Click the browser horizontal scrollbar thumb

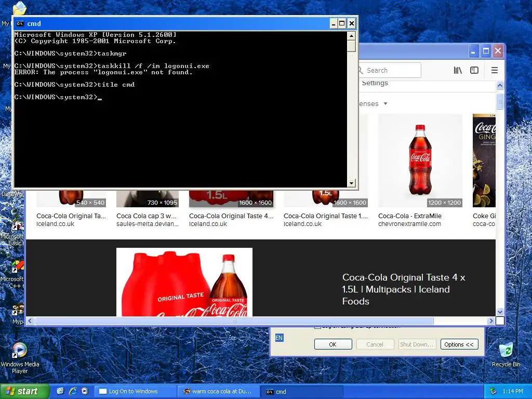point(234,321)
